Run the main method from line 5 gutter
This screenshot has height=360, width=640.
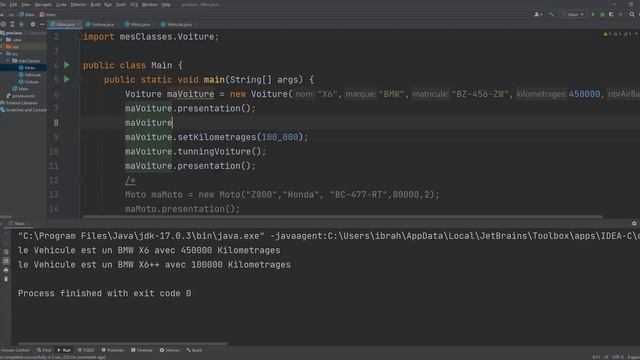click(67, 79)
